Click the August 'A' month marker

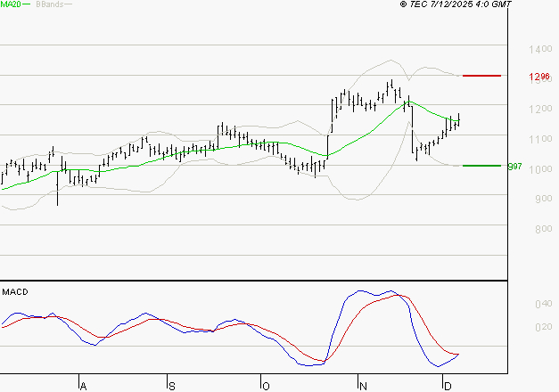tap(83, 386)
